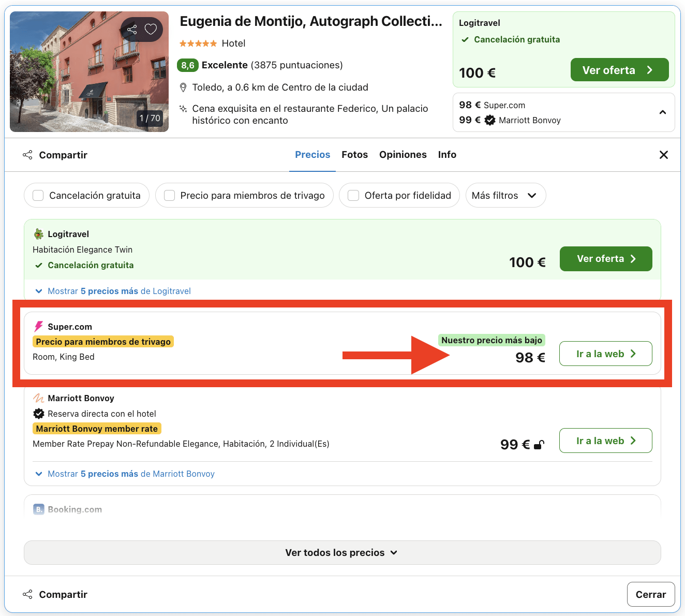Click the verified badge by Reserva directa
This screenshot has height=616, width=685.
pyautogui.click(x=39, y=414)
